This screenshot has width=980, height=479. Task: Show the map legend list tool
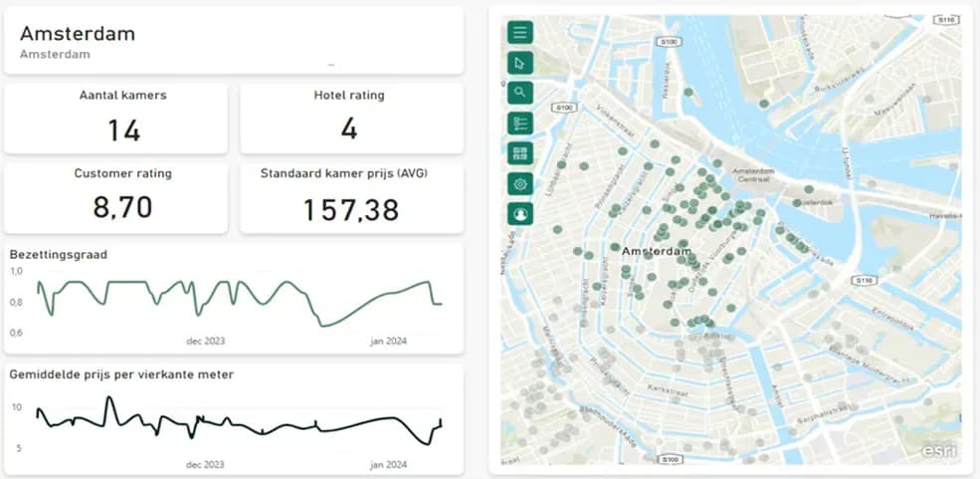[520, 123]
